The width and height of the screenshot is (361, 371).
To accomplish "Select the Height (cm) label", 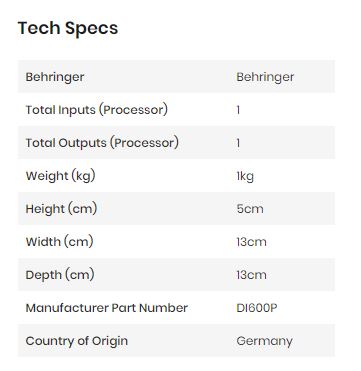I will pyautogui.click(x=61, y=209).
